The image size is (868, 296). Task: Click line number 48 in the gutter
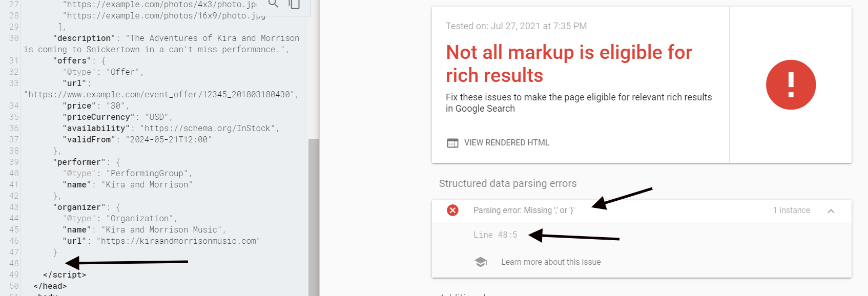point(14,264)
